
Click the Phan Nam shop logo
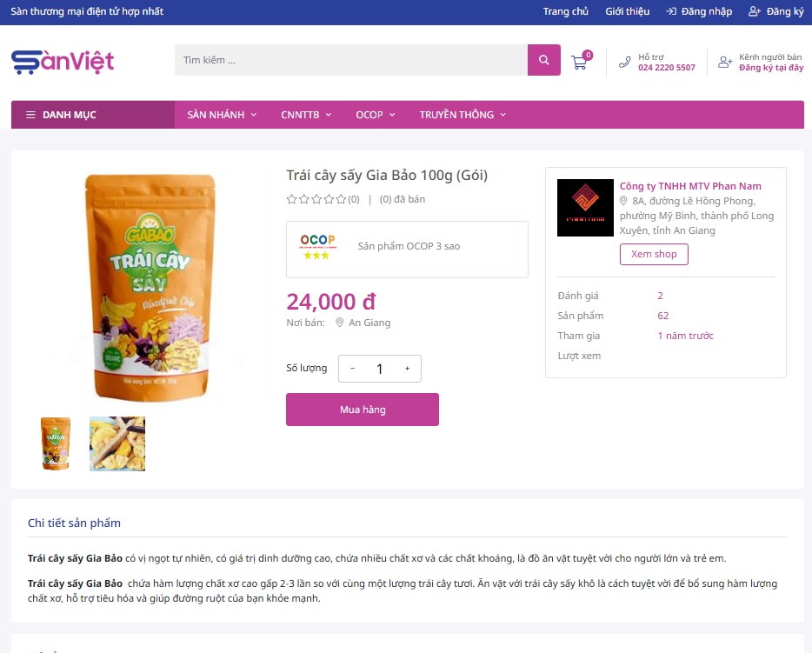[585, 208]
